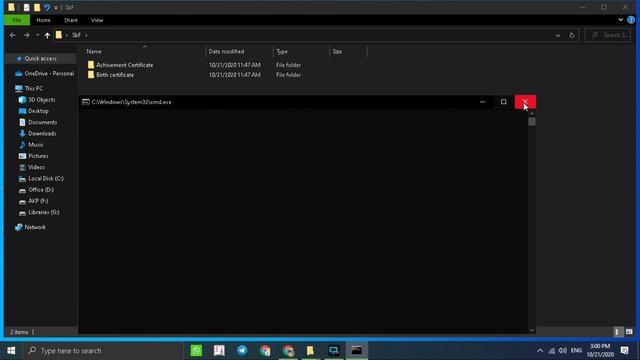The image size is (640, 360).
Task: Click File folder type of Birth certificate row
Action: coord(288,75)
